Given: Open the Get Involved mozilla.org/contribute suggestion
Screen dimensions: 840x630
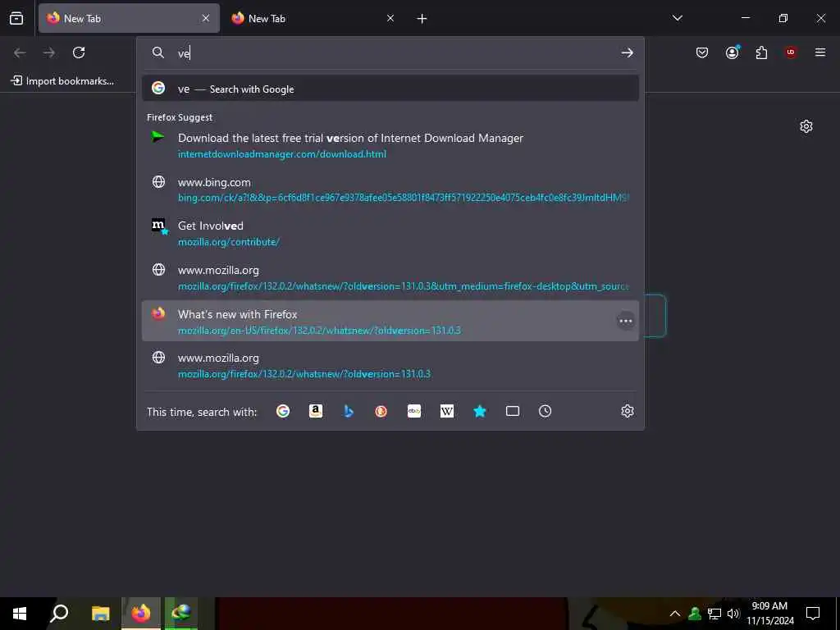Looking at the screenshot, I should [390, 233].
